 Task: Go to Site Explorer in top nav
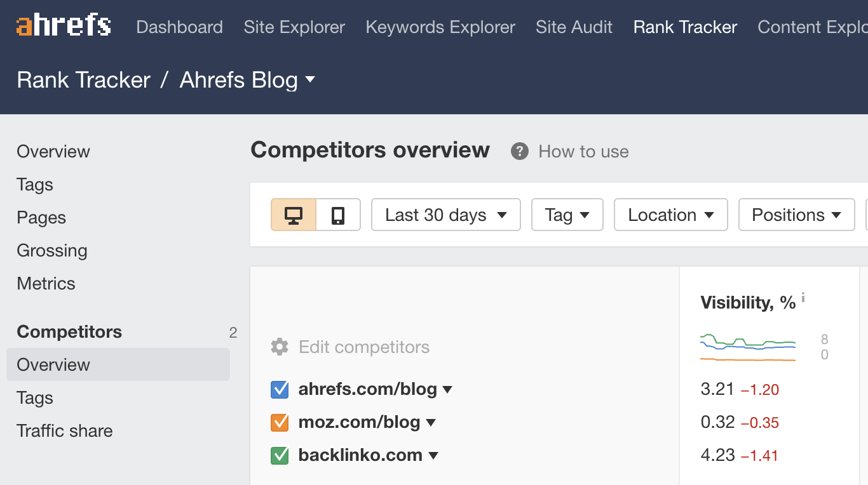[294, 27]
